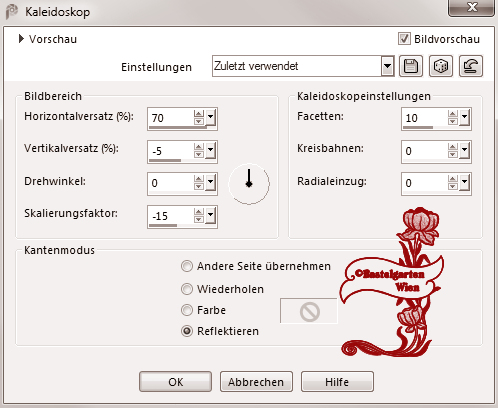Toggle the Bildvorschau checkbox
498x408 pixels.
coord(404,39)
